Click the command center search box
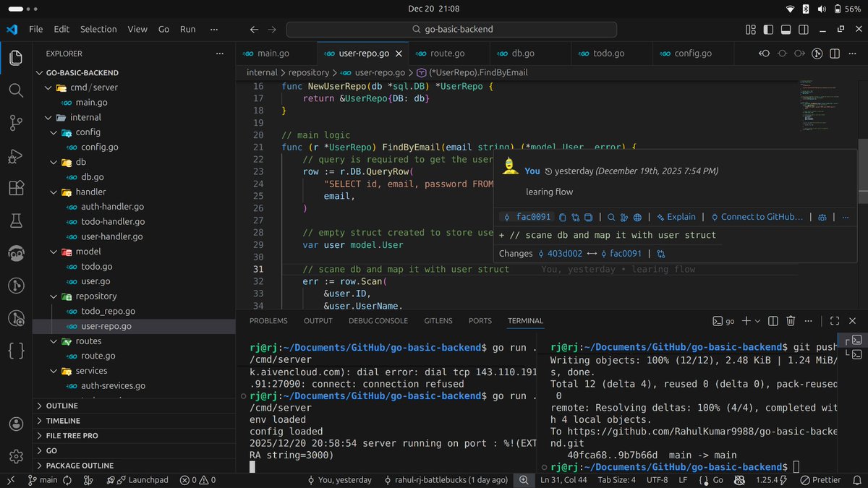Image resolution: width=868 pixels, height=488 pixels. click(451, 30)
